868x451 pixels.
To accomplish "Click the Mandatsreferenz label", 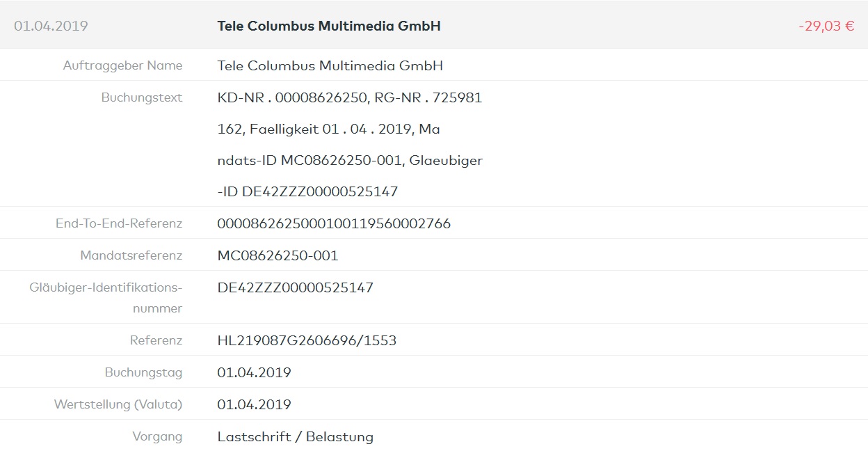I will [x=131, y=255].
